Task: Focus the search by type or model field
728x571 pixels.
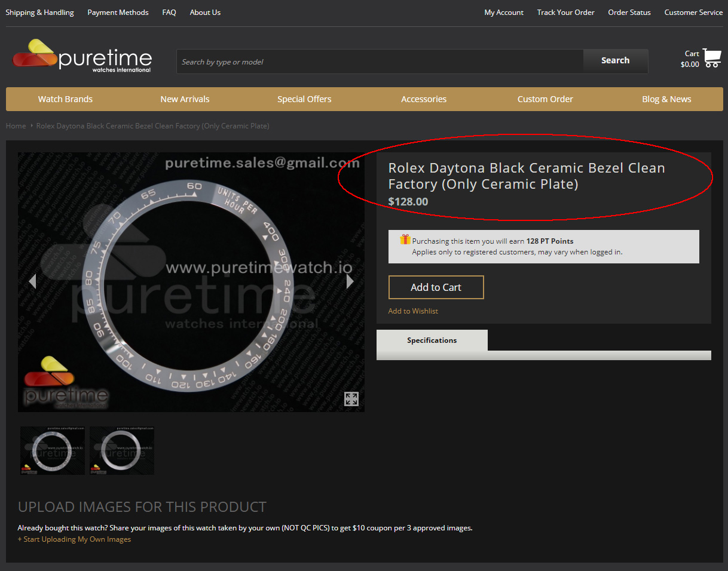Action: pos(380,62)
